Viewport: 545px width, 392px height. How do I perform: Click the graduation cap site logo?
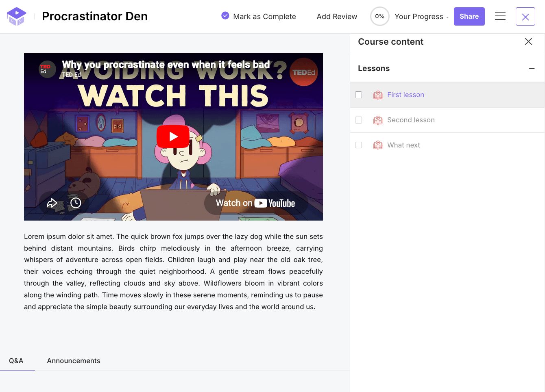coord(17,16)
